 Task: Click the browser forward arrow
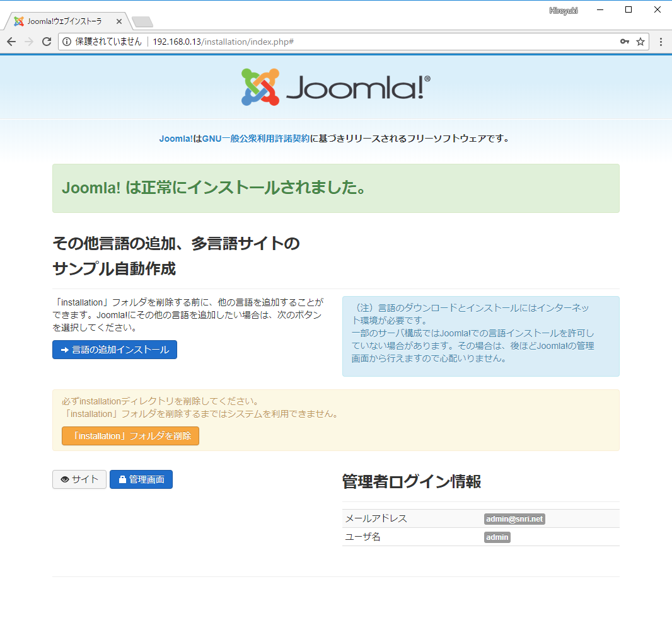29,42
